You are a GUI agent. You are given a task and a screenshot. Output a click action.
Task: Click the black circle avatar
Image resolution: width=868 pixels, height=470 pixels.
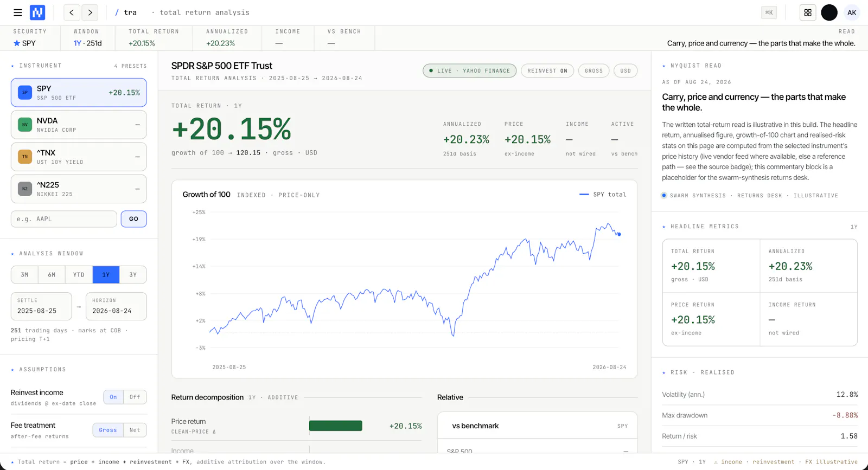829,12
